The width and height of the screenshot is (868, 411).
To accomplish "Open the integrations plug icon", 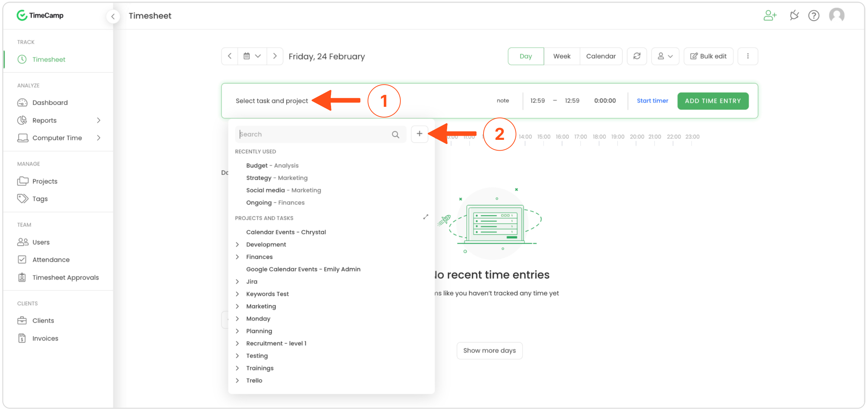I will coord(794,16).
